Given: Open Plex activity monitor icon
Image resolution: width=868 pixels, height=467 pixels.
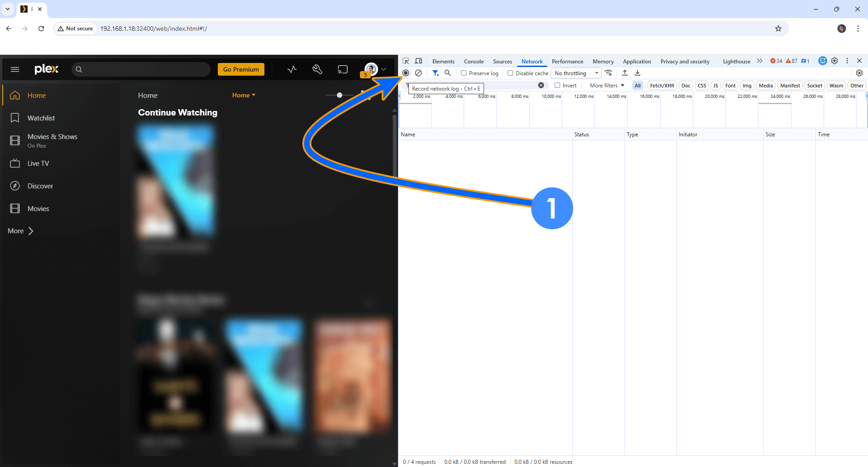Looking at the screenshot, I should (x=292, y=69).
